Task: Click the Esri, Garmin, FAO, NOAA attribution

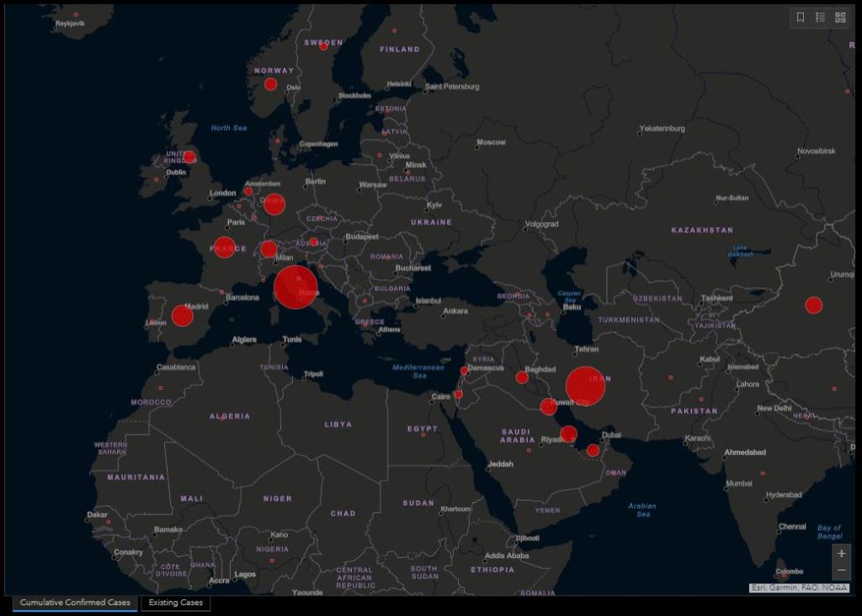Action: (x=799, y=588)
